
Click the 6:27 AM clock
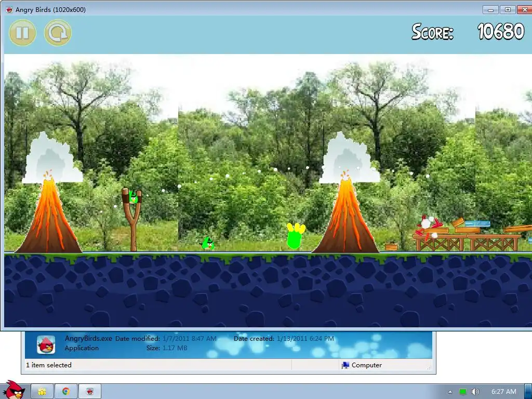coord(504,392)
